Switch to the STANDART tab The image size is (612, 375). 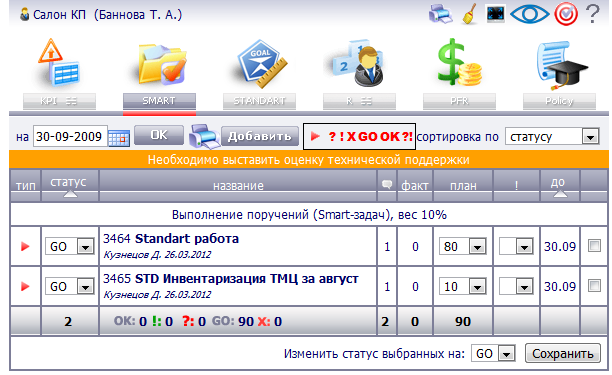(x=259, y=101)
